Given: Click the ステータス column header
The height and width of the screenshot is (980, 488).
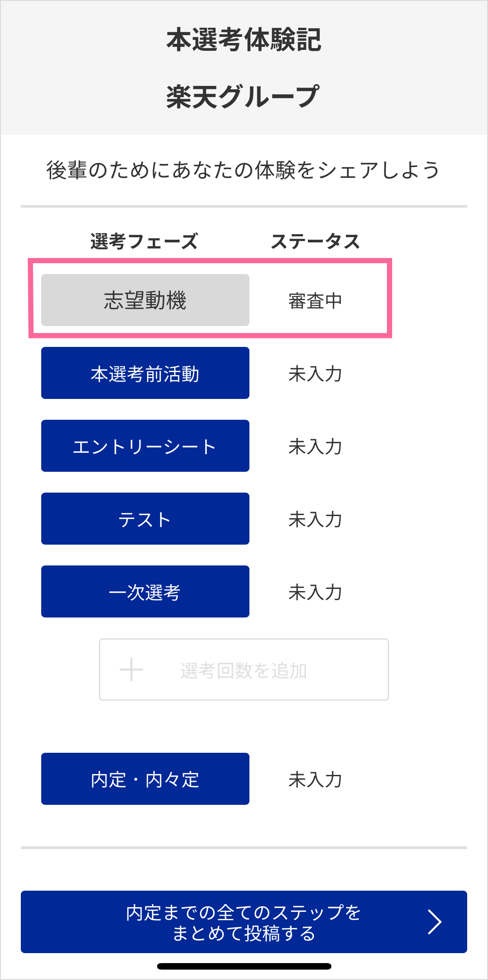Looking at the screenshot, I should (x=315, y=241).
